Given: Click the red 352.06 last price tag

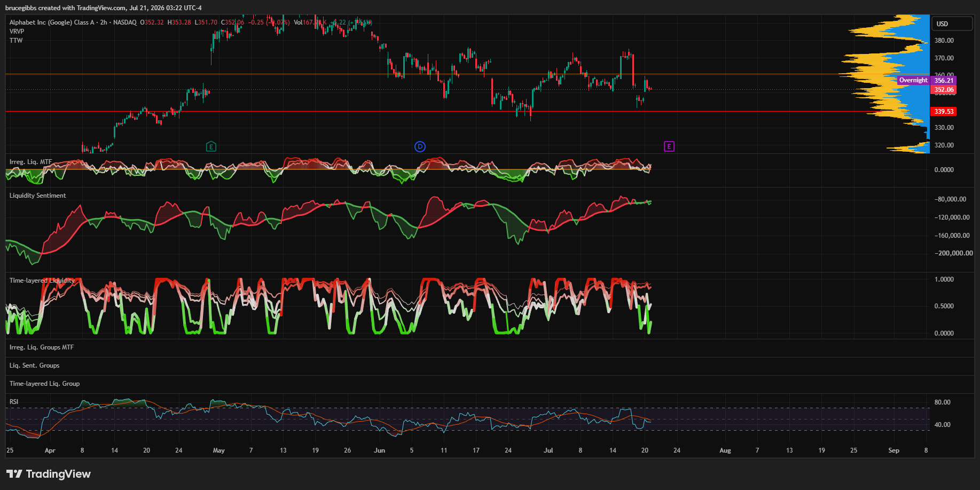Looking at the screenshot, I should click(944, 90).
